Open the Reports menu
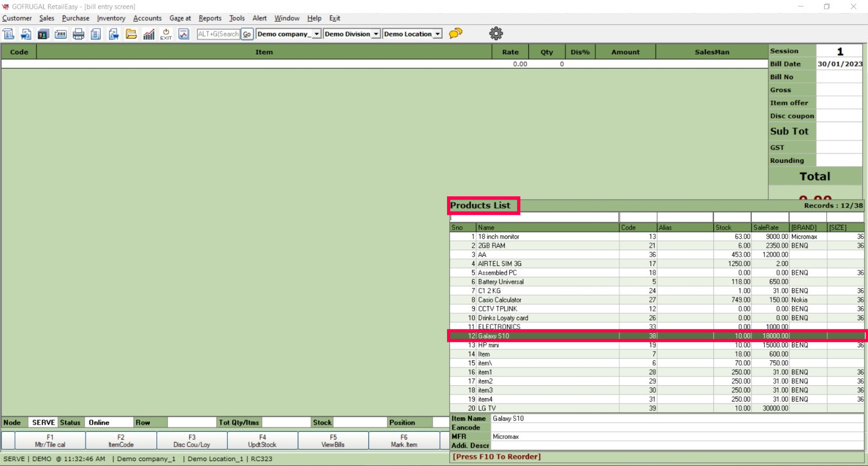 (x=210, y=18)
